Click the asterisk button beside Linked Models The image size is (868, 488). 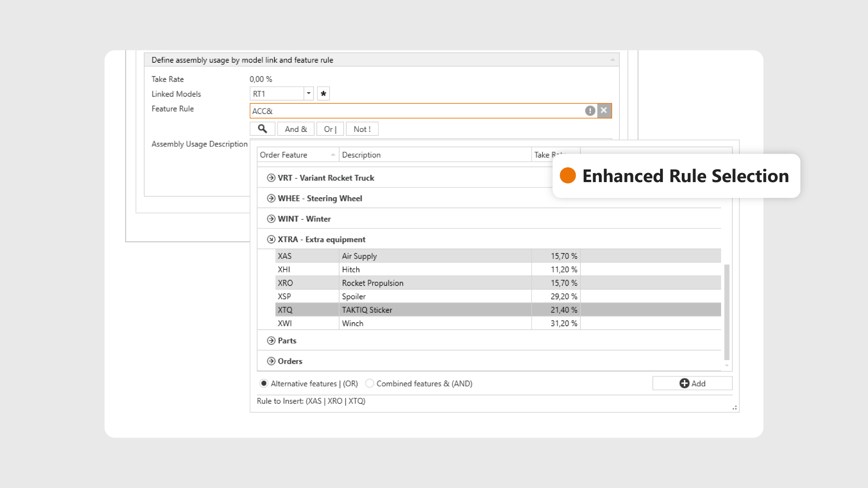tap(323, 94)
